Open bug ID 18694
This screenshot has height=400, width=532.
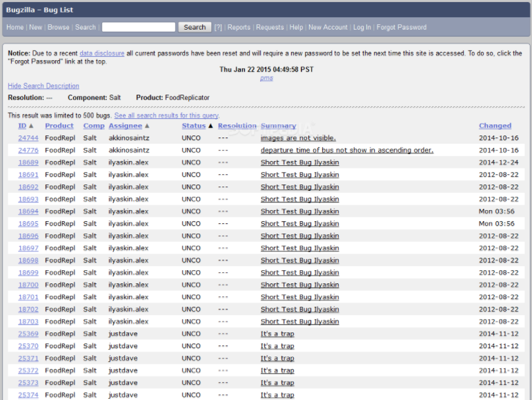(28, 211)
